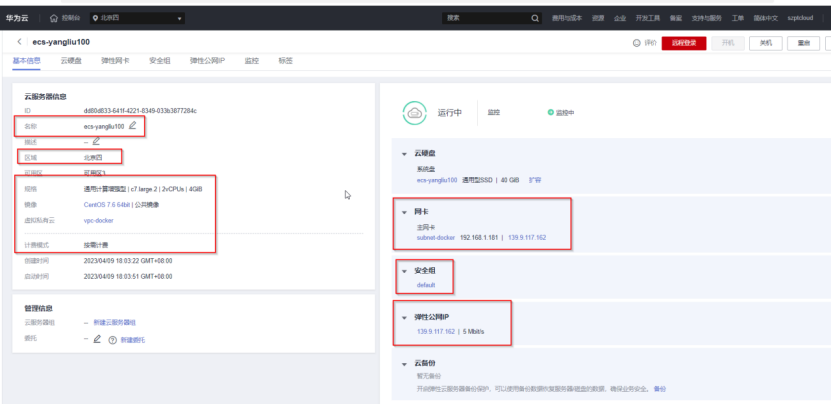Open the 控制台 home icon
Image resolution: width=831 pixels, height=405 pixels.
(54, 18)
